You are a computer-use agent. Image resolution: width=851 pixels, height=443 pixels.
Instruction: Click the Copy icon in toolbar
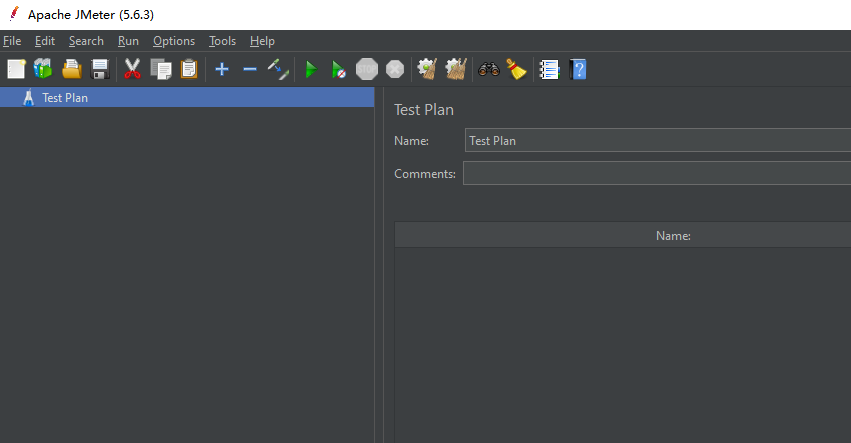pos(161,69)
